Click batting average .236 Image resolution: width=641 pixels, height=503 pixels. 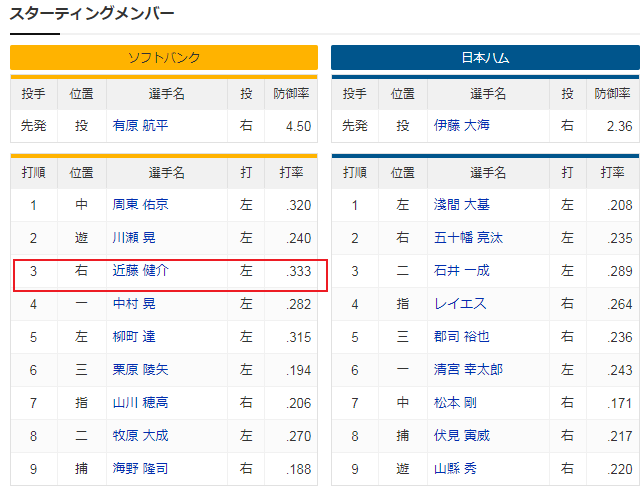click(620, 338)
